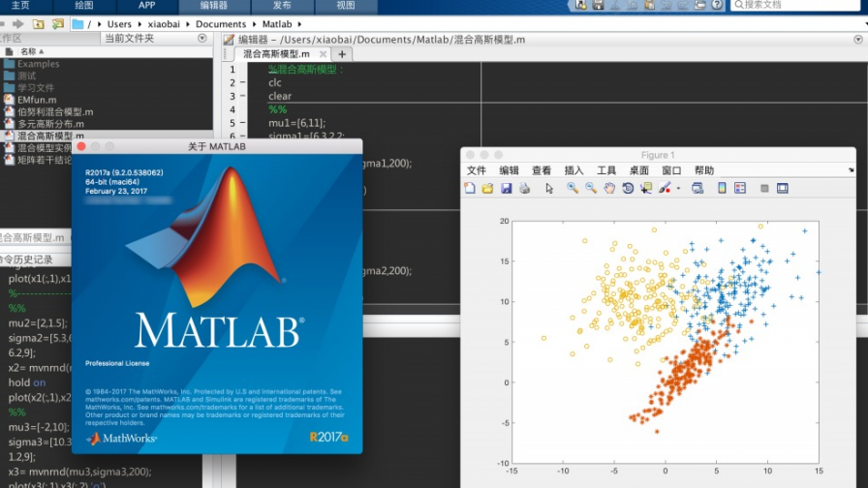Select the Brush data tool
The height and width of the screenshot is (488, 868).
665,188
